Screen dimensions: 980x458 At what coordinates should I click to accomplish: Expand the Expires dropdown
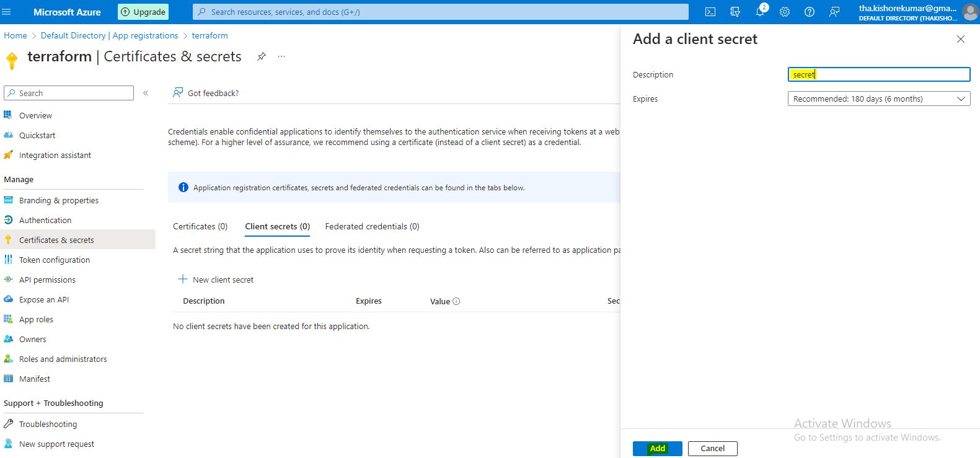[x=878, y=99]
